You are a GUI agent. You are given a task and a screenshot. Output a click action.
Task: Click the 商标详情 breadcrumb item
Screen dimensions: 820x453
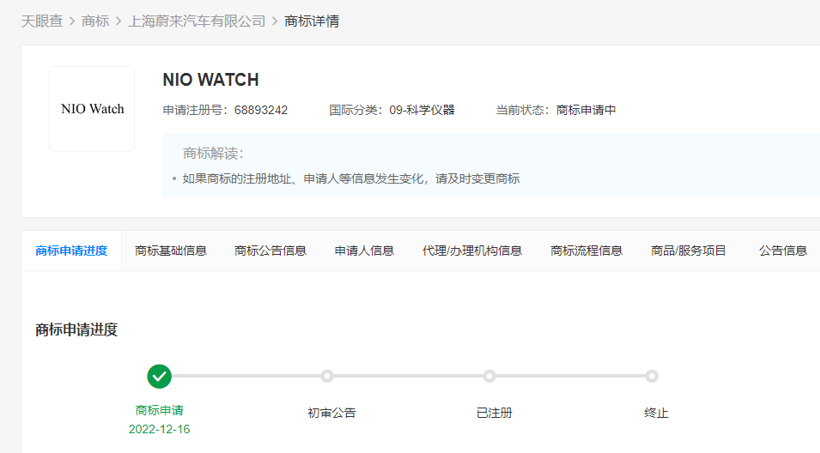tap(311, 20)
